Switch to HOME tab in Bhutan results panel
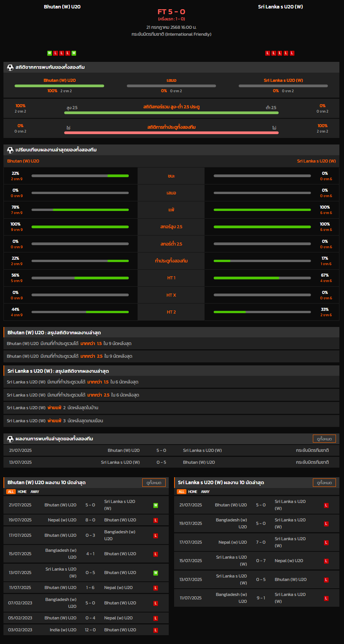This screenshot has height=644, width=344. (x=22, y=492)
